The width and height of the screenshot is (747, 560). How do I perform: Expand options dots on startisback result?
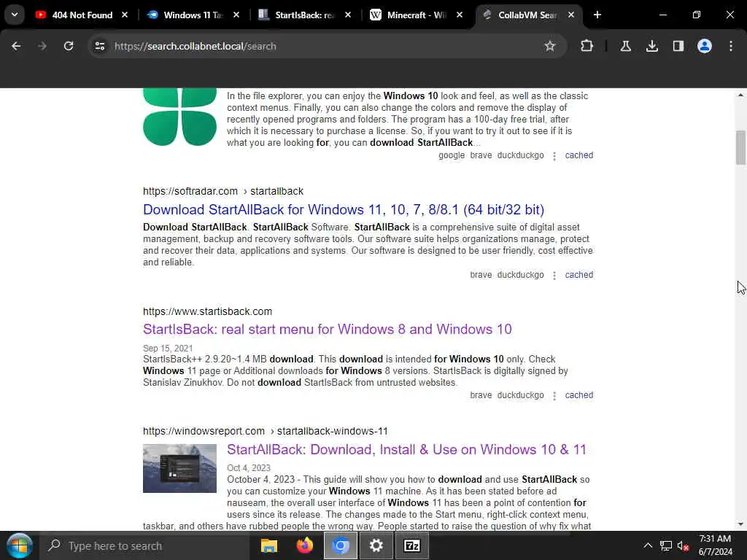click(554, 396)
